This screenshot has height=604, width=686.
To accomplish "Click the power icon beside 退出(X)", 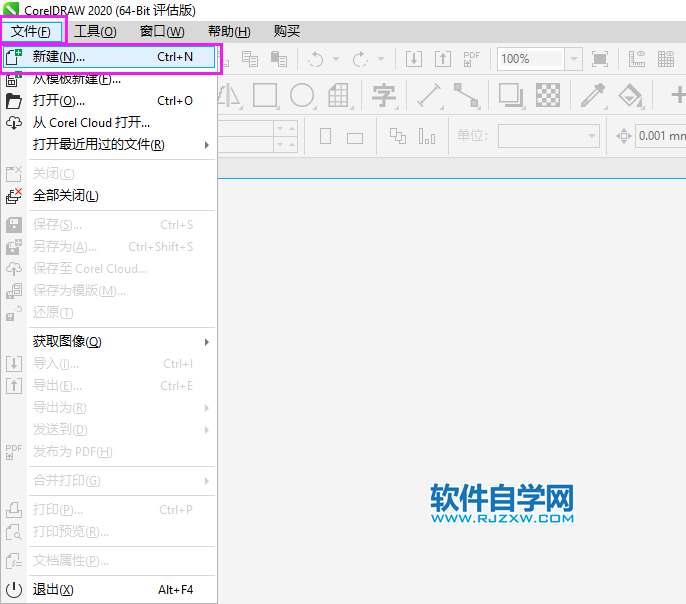I will tap(14, 590).
